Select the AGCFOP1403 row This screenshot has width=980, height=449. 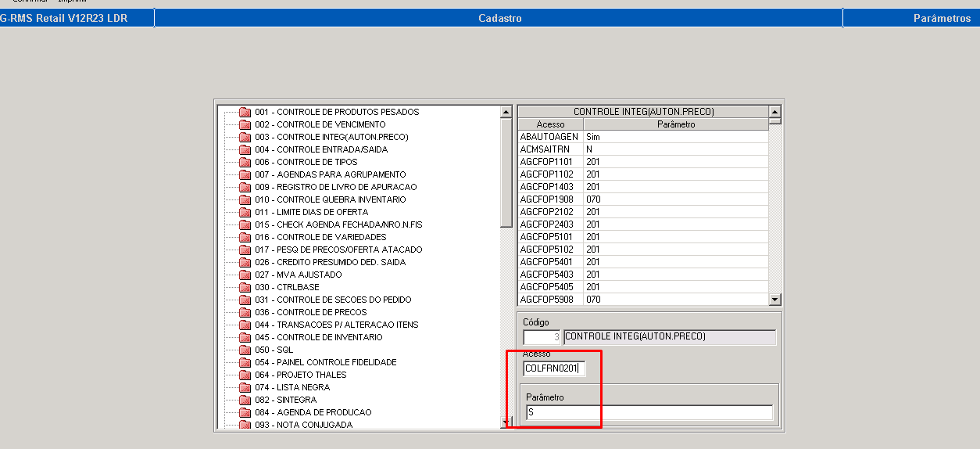pyautogui.click(x=642, y=187)
